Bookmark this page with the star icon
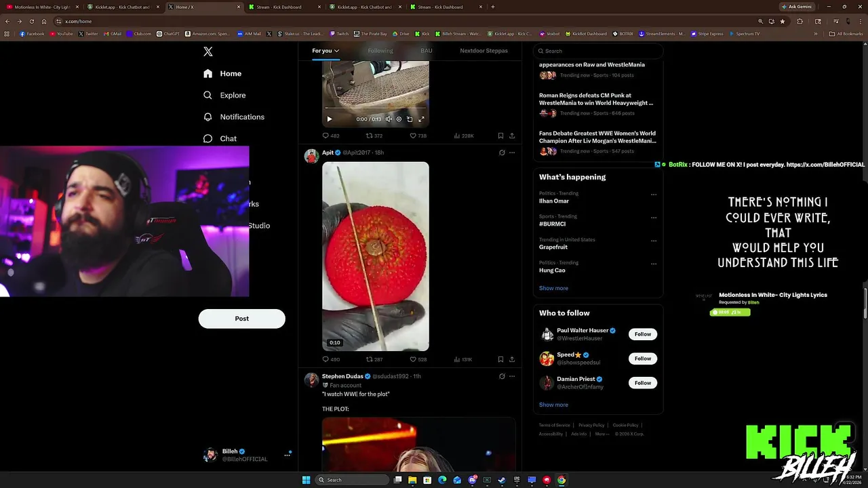The height and width of the screenshot is (488, 868). click(783, 21)
